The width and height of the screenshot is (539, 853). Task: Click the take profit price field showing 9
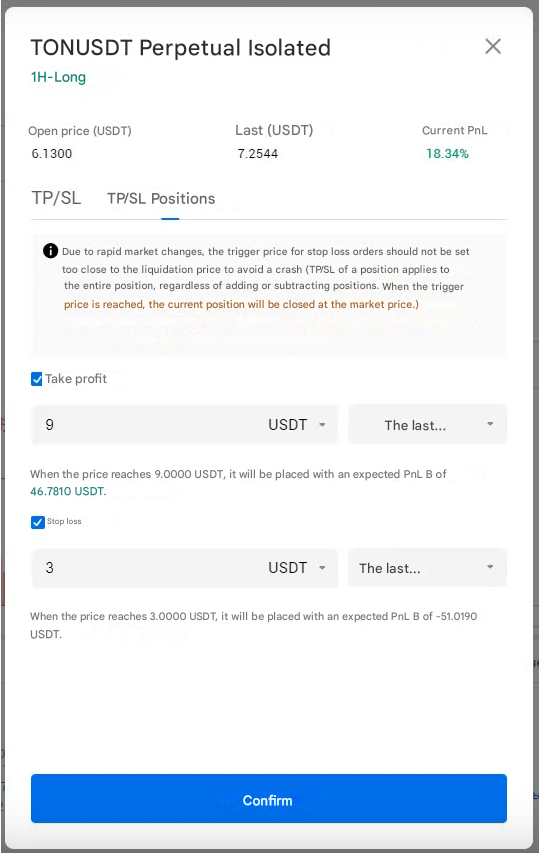(147, 425)
